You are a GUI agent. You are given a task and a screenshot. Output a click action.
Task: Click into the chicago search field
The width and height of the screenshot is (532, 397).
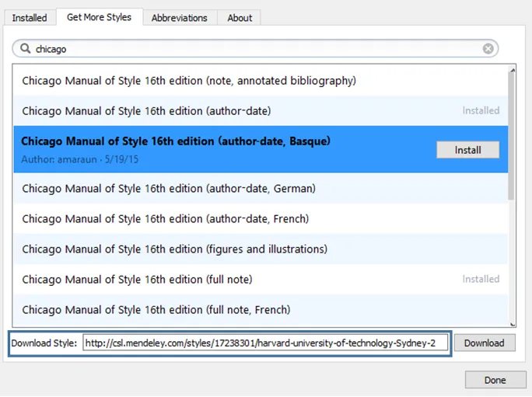coord(255,48)
